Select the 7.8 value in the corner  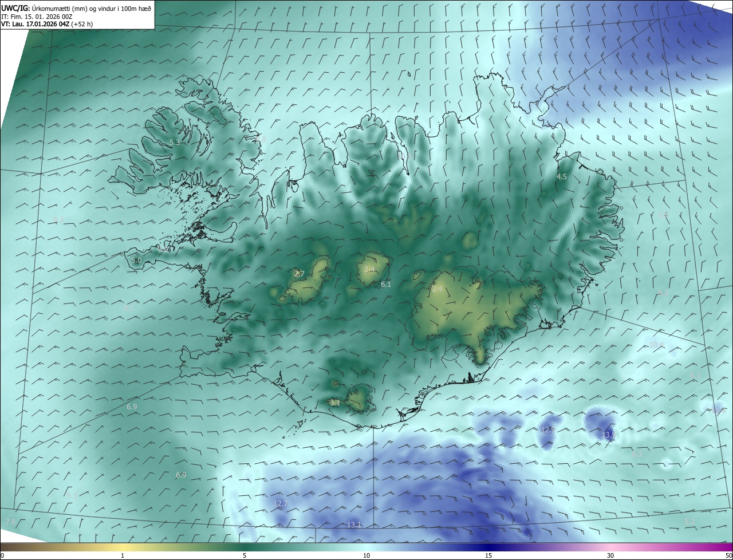10,522
